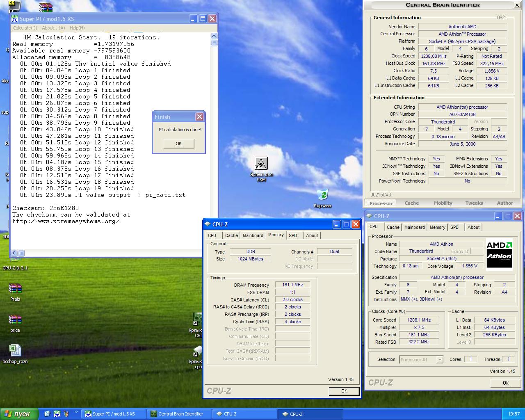Viewport: 525px width, 420px height.
Task: Switch to Author tab in Central Brain Identifier
Action: point(505,203)
